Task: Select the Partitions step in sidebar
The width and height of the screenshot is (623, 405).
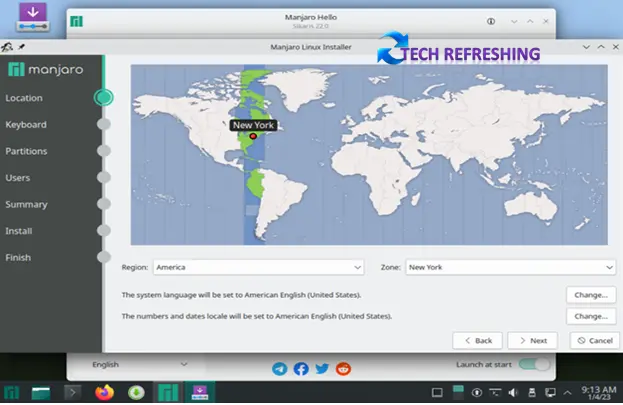Action: pyautogui.click(x=26, y=151)
